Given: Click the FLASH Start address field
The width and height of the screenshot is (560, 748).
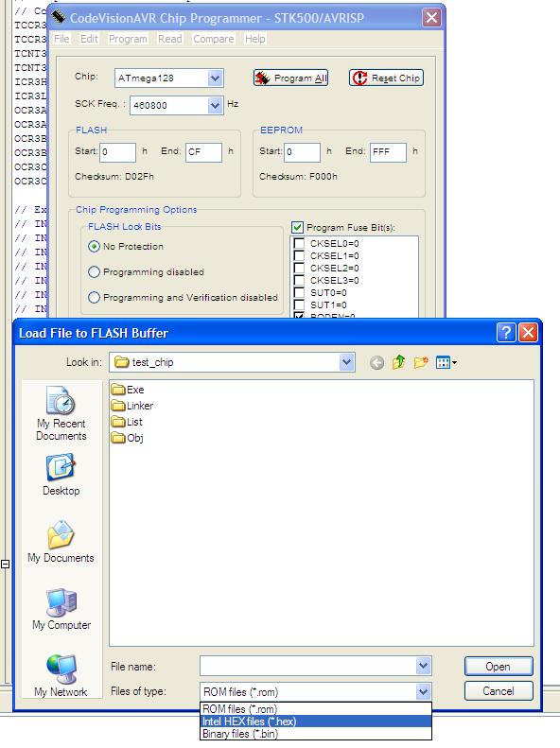Looking at the screenshot, I should click(x=117, y=152).
